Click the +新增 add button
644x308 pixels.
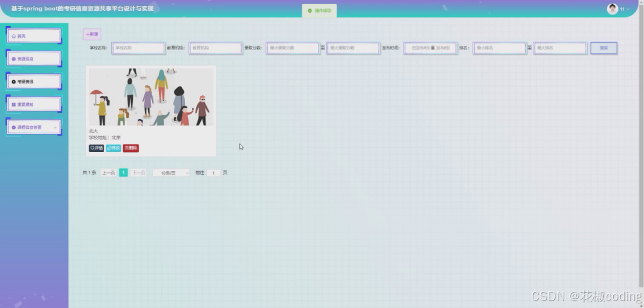click(x=92, y=34)
